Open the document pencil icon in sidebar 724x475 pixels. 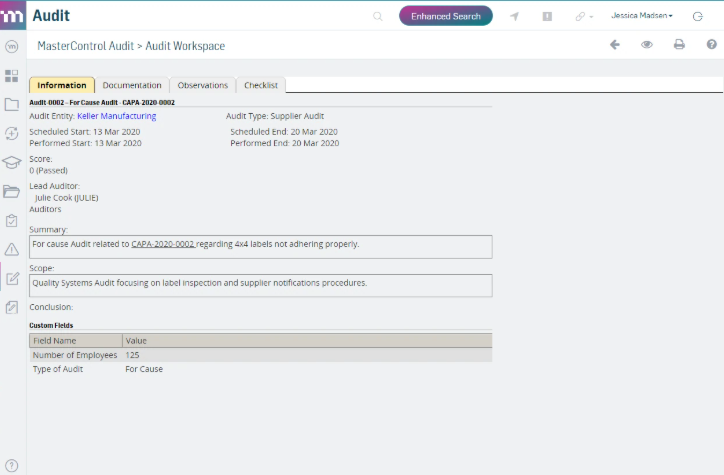pos(12,307)
